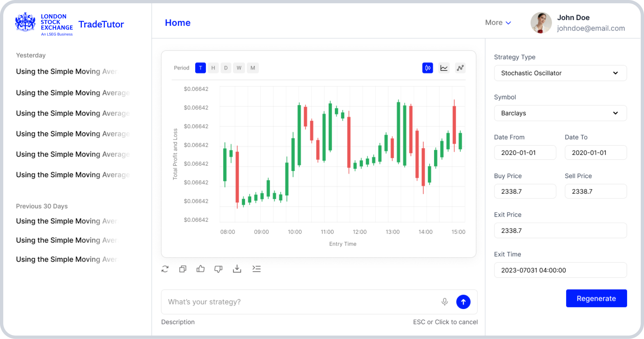Screen dimensions: 644x339
Task: Click the microphone icon in strategy box
Action: tap(445, 302)
